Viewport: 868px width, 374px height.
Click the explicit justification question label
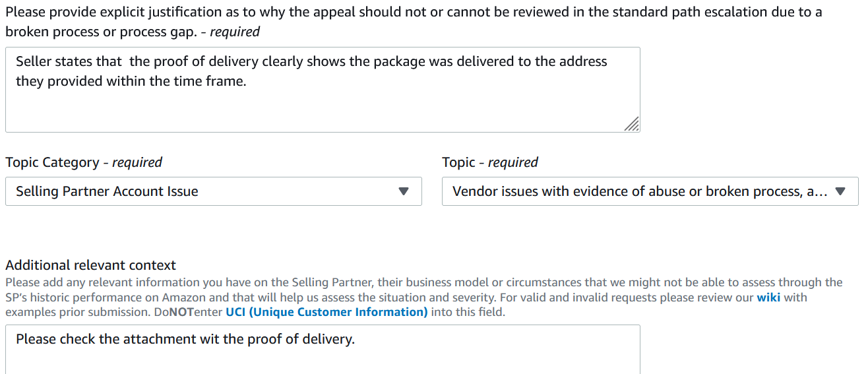414,22
